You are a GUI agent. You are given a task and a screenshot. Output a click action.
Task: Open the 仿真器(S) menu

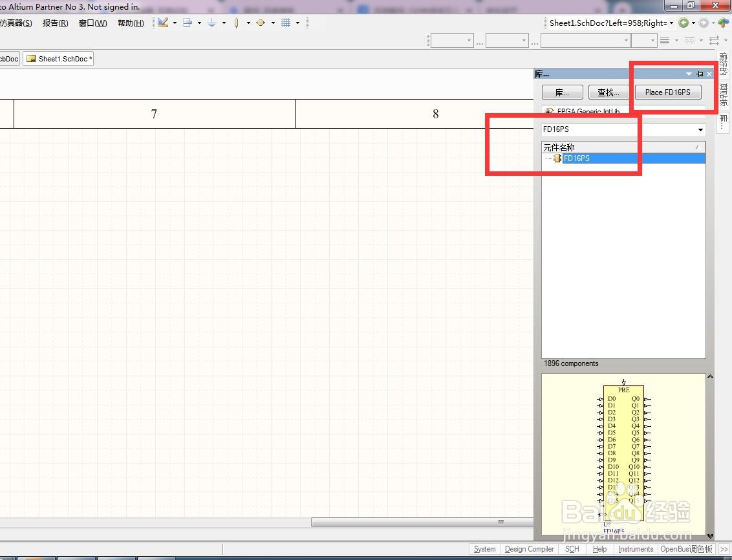(16, 23)
